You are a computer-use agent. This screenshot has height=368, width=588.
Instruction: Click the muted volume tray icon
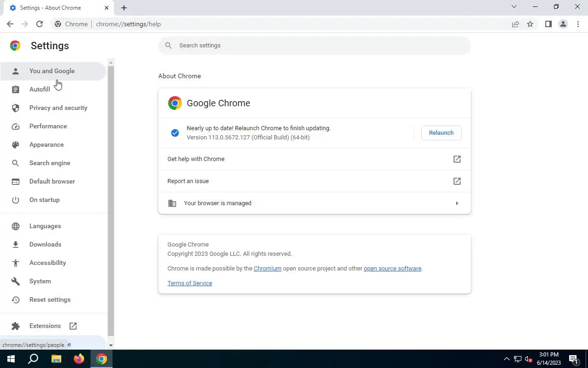528,359
